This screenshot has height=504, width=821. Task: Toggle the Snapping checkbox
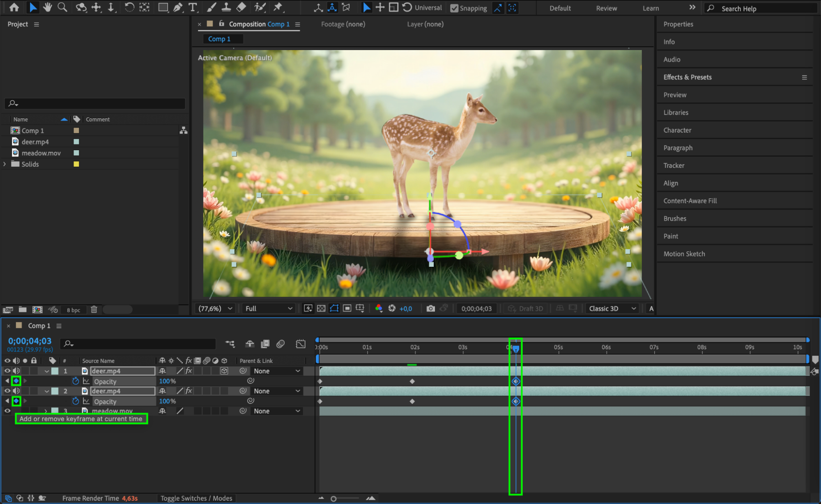(x=454, y=8)
